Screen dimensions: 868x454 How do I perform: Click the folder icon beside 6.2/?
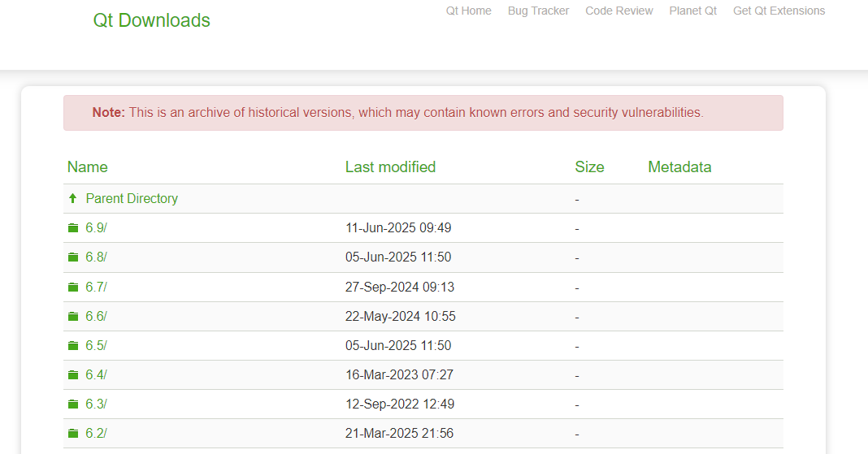click(x=73, y=434)
